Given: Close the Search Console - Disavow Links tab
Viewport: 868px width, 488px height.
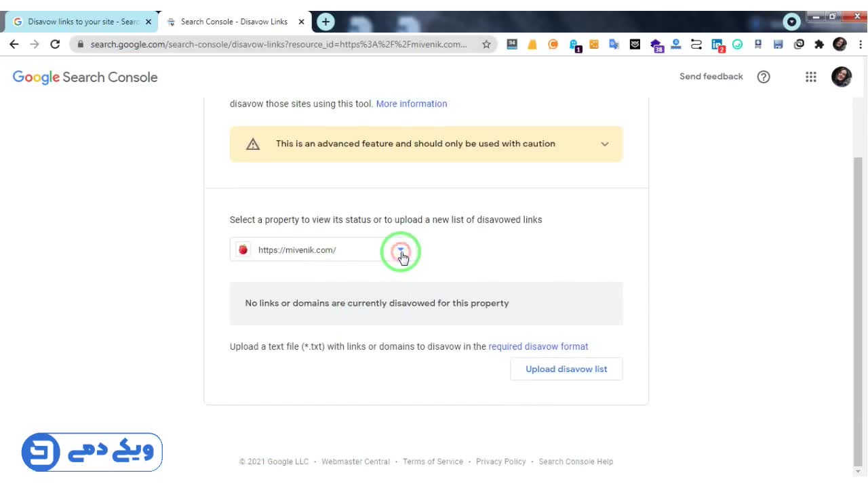Looking at the screenshot, I should click(302, 22).
